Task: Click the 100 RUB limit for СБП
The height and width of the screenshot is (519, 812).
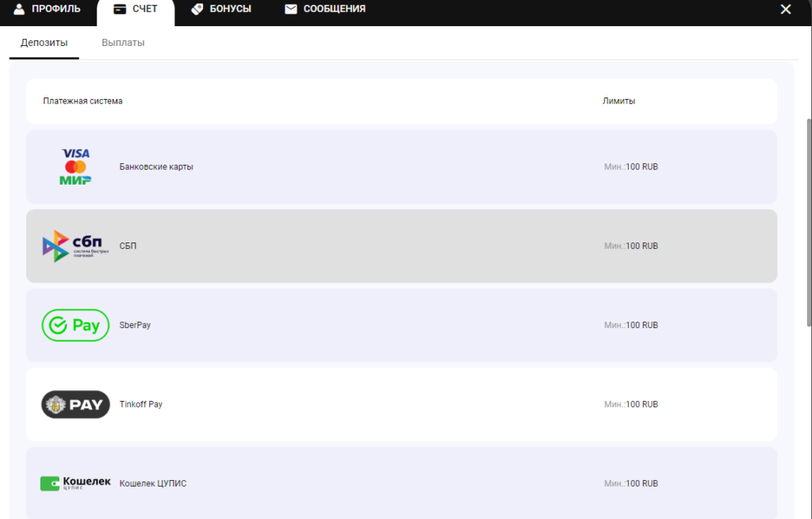Action: [642, 246]
